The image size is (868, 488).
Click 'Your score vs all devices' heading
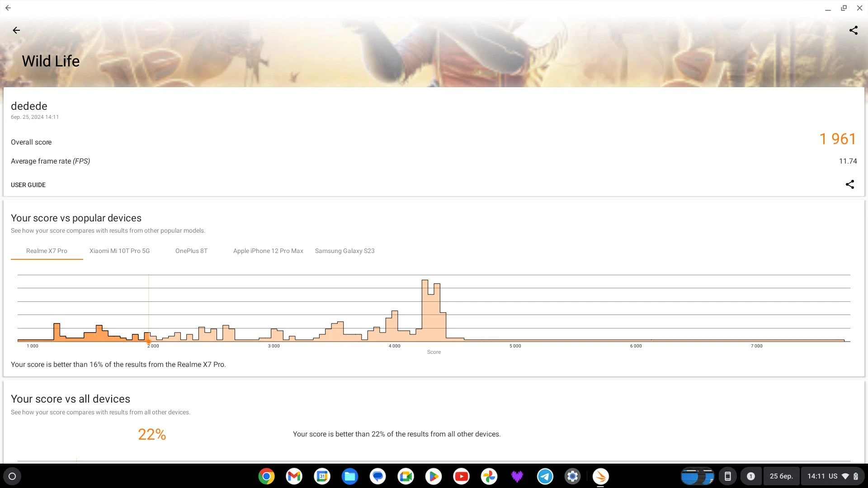tap(71, 399)
